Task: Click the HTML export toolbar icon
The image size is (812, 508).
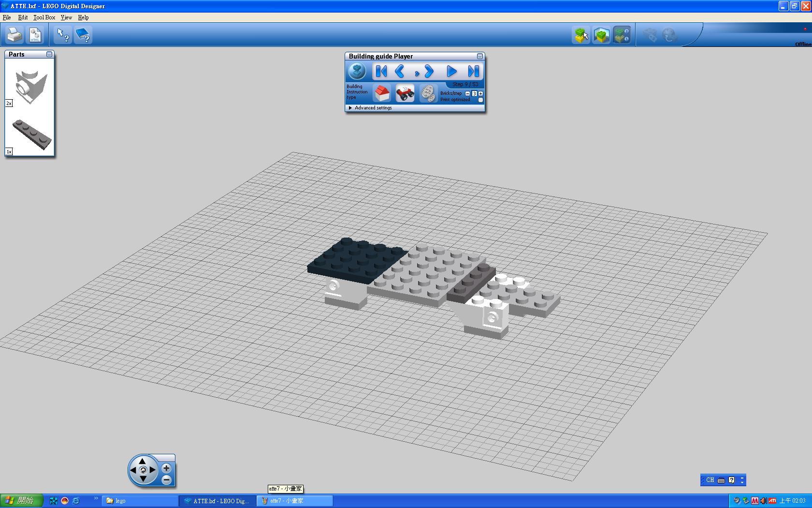Action: 35,35
